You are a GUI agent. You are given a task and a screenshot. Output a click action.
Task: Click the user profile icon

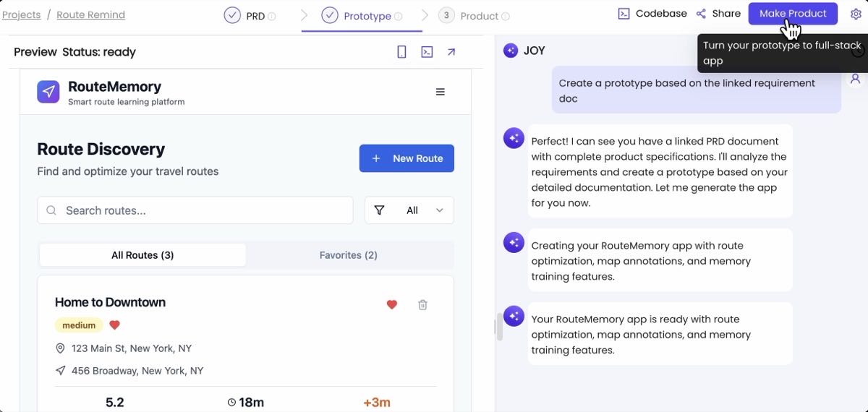(x=855, y=78)
